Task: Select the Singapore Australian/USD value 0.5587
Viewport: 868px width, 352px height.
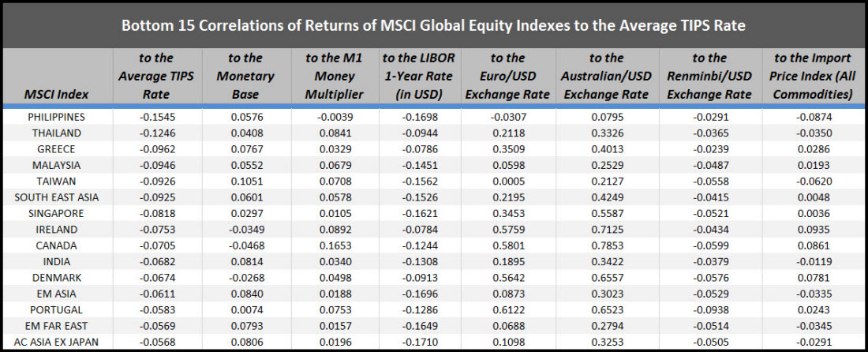Action: click(606, 214)
